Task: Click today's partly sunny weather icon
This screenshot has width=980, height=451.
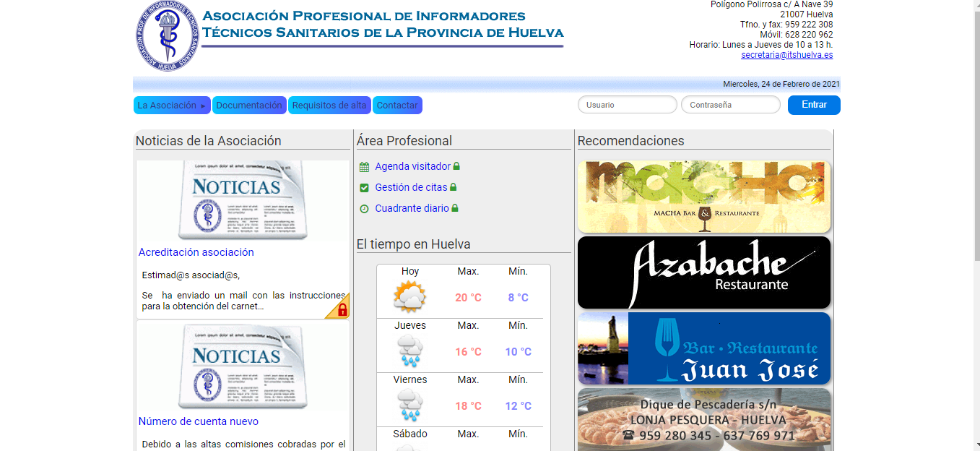Action: coord(409,296)
